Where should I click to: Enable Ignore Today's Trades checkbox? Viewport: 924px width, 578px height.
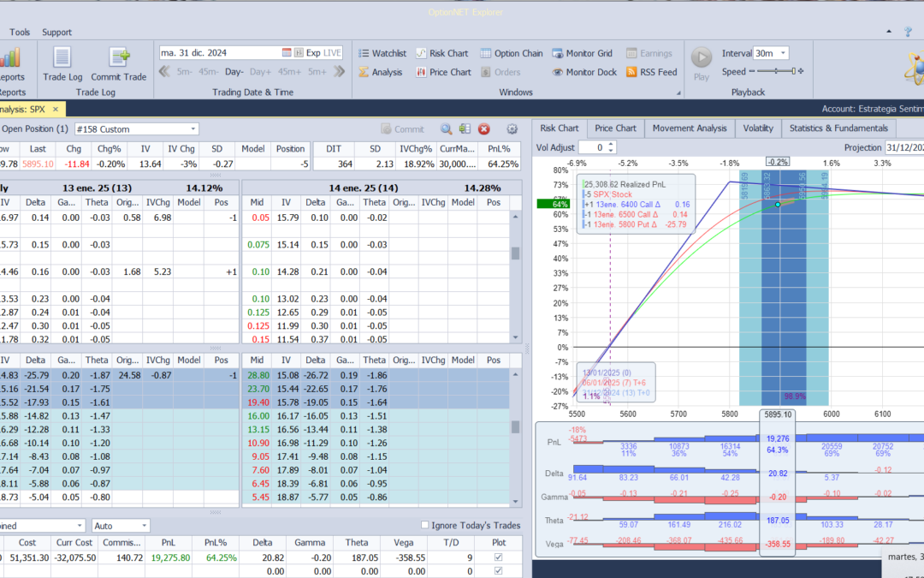click(426, 525)
